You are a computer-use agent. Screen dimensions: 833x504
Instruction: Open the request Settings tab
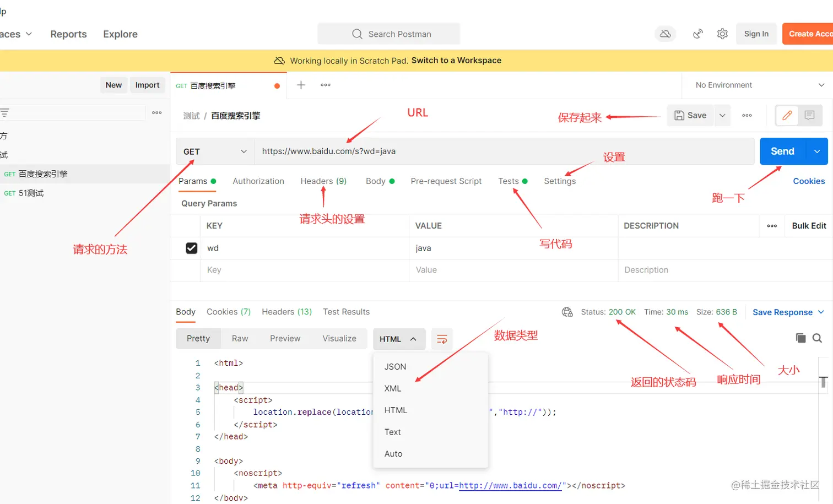pyautogui.click(x=560, y=181)
